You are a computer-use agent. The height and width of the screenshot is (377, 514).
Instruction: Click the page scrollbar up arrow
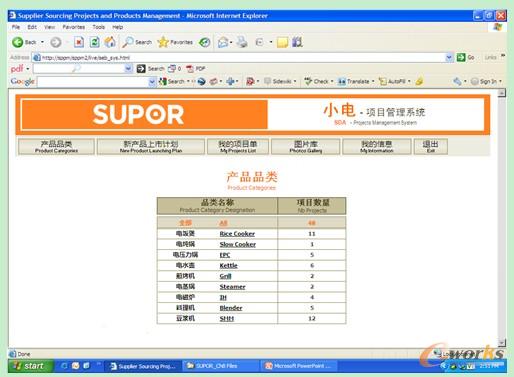(502, 93)
